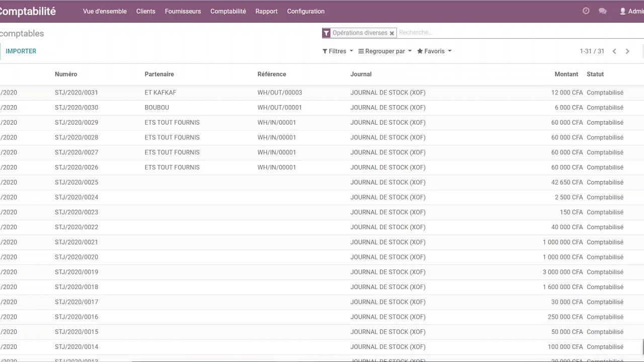Go to the previous page arrow
This screenshot has width=644, height=362.
[x=614, y=51]
